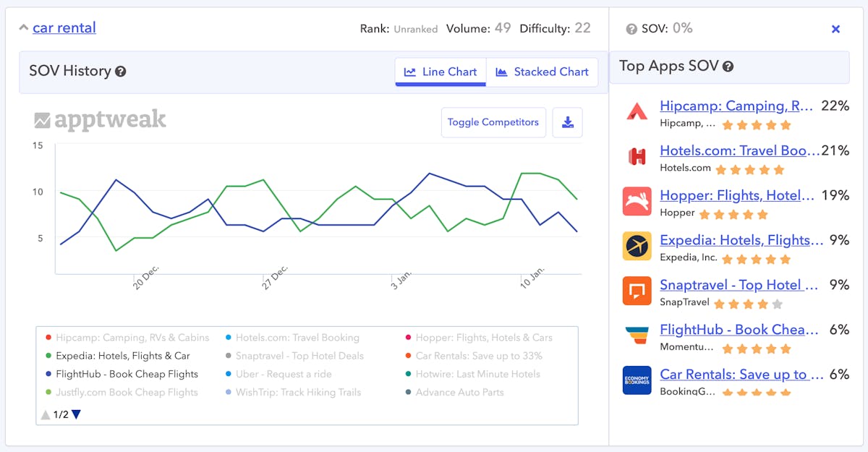Click the Hotels.com red app icon

tap(637, 156)
